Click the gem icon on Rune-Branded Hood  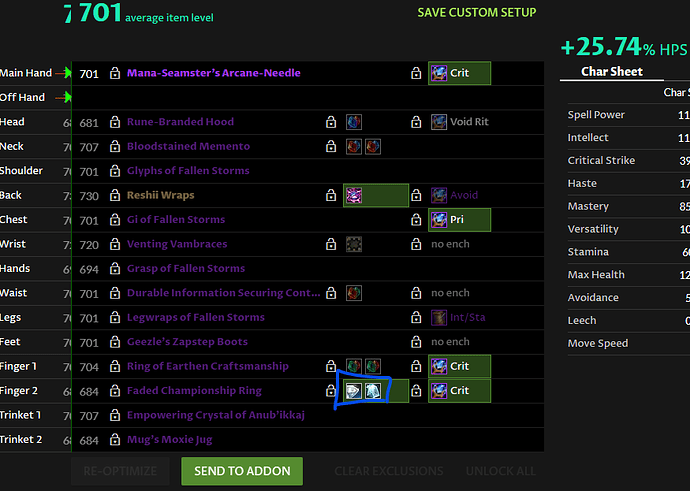pyautogui.click(x=354, y=122)
